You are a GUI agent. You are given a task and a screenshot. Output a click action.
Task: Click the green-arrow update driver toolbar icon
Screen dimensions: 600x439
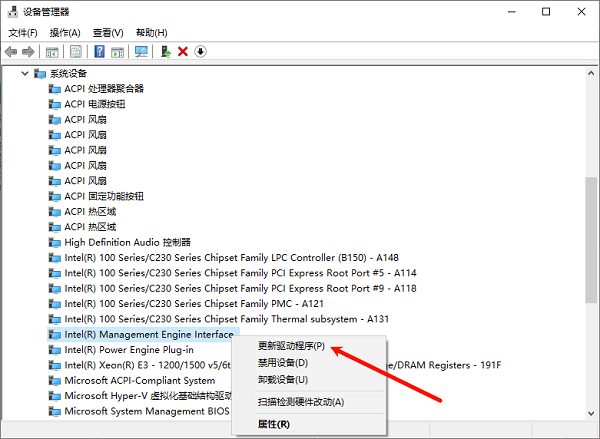[x=165, y=51]
